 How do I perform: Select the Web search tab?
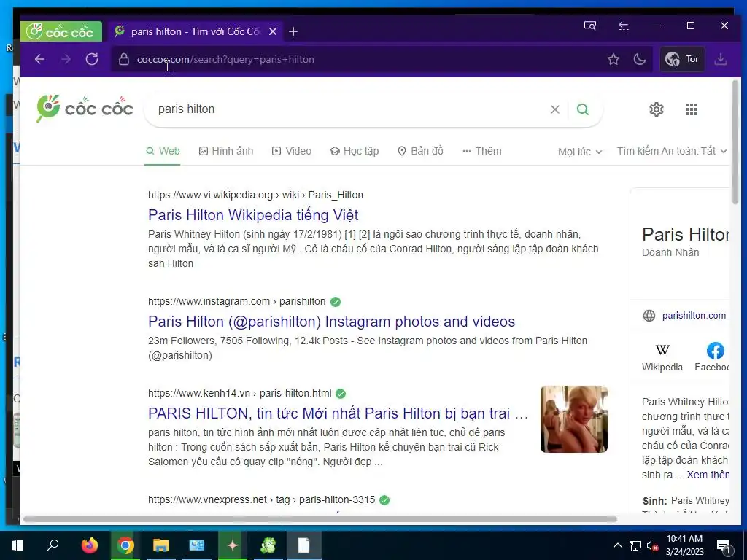pos(163,151)
